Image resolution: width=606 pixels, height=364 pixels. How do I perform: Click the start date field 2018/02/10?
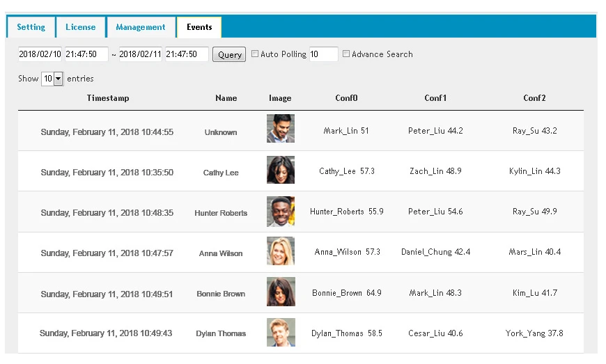click(x=40, y=54)
